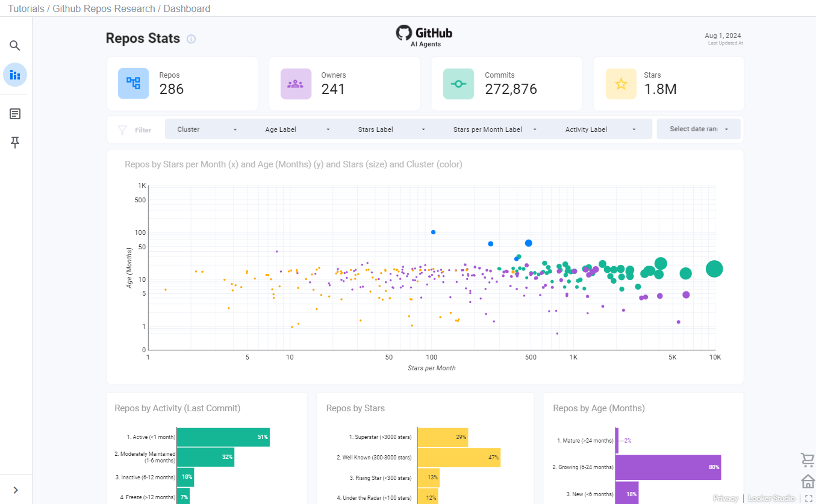Select Tutorials in the breadcrumb trail
The height and width of the screenshot is (504, 816).
26,8
